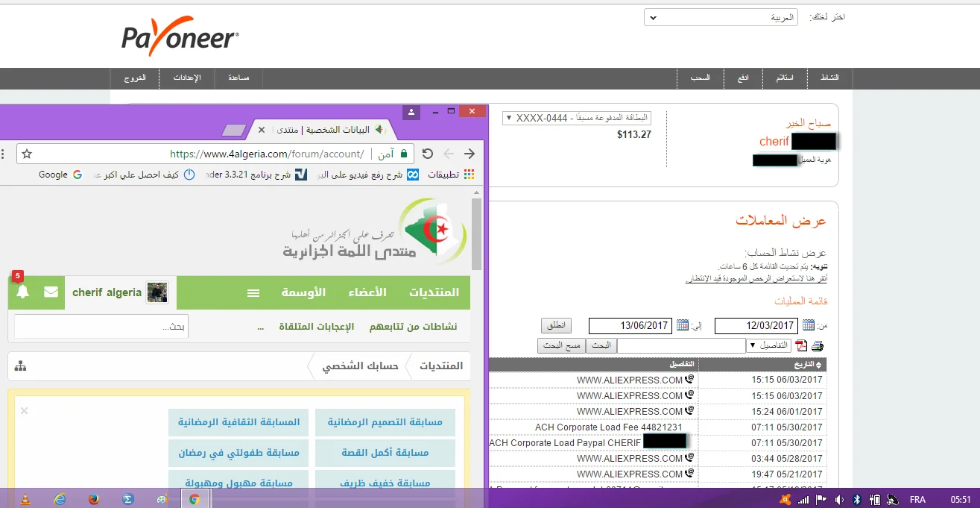
Task: Expand the prepaid card XXXX-0444 dropdown
Action: [x=577, y=118]
